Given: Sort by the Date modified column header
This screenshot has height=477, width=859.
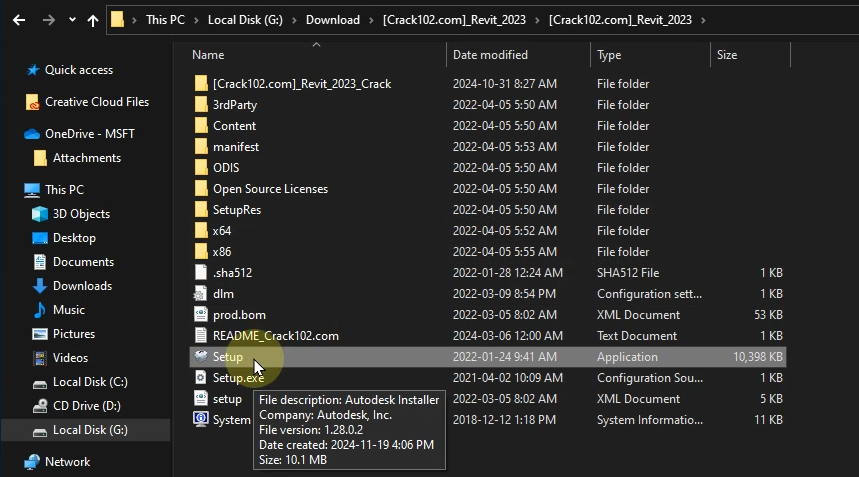Looking at the screenshot, I should tap(490, 55).
